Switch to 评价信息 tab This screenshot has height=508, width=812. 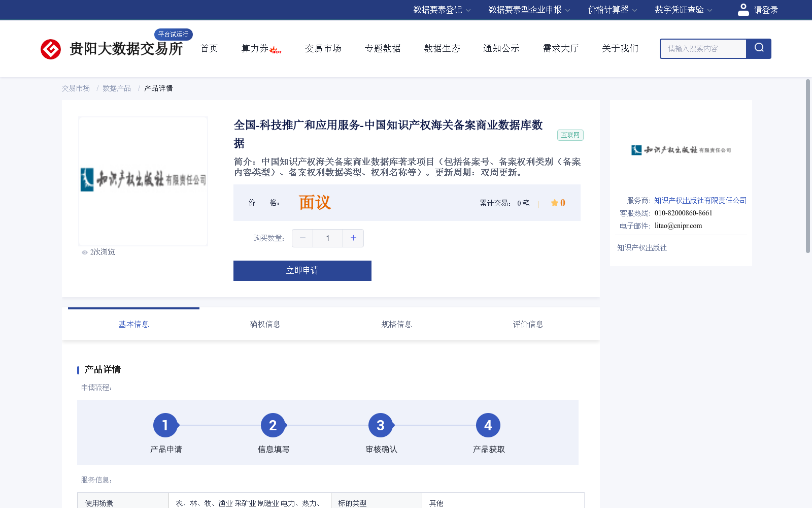tap(528, 324)
